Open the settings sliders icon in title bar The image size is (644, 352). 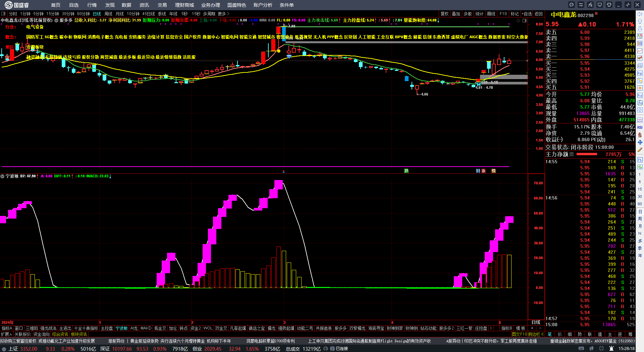coord(581,5)
